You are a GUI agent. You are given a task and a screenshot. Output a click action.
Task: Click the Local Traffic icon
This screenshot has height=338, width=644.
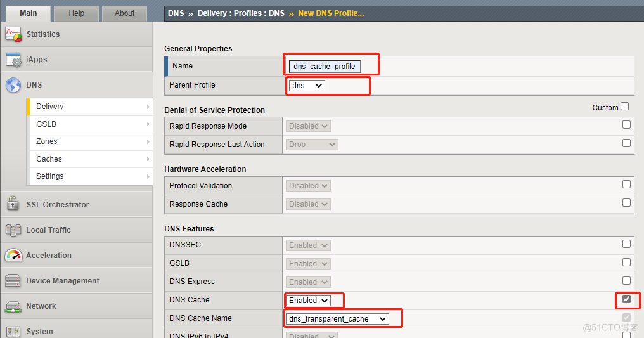[13, 230]
